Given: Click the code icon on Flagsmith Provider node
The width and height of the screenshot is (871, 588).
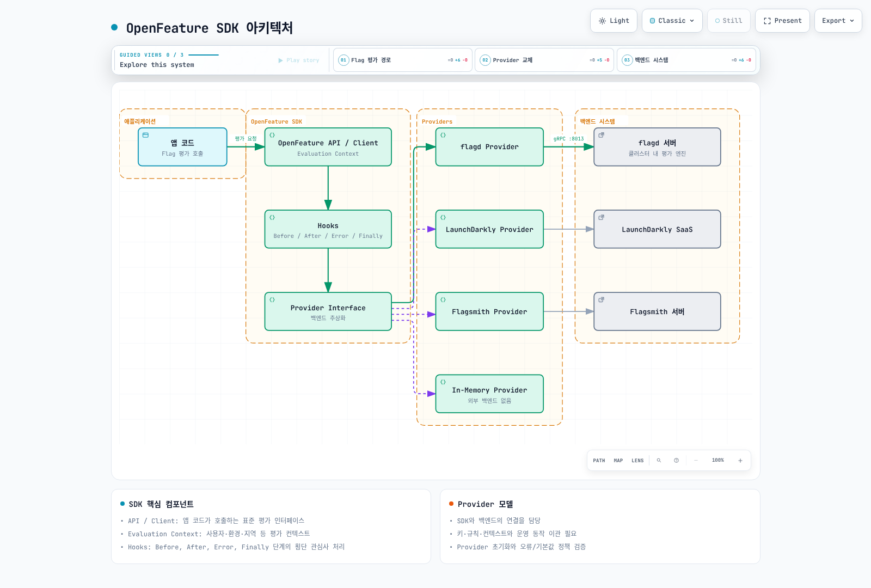Looking at the screenshot, I should tap(443, 299).
